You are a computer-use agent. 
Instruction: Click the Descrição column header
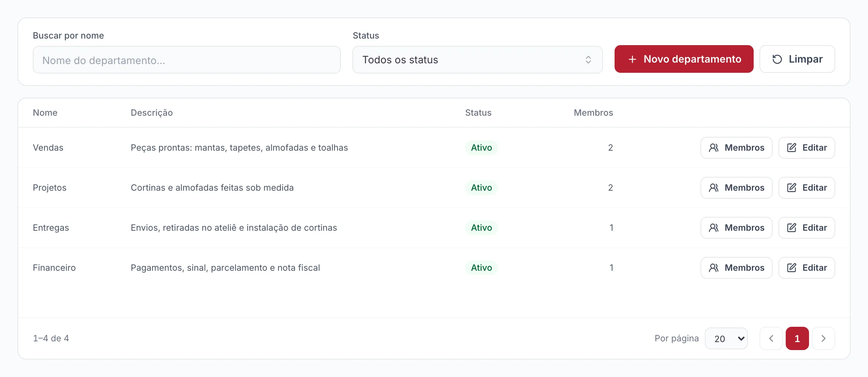151,113
